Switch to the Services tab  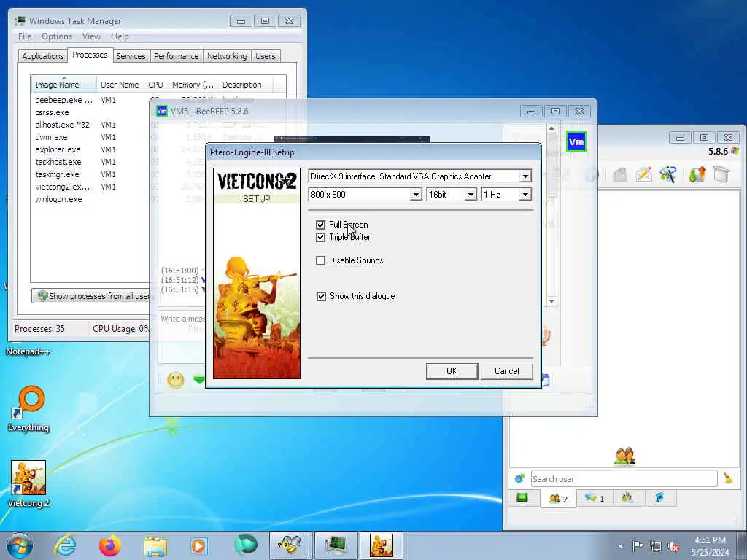(131, 56)
